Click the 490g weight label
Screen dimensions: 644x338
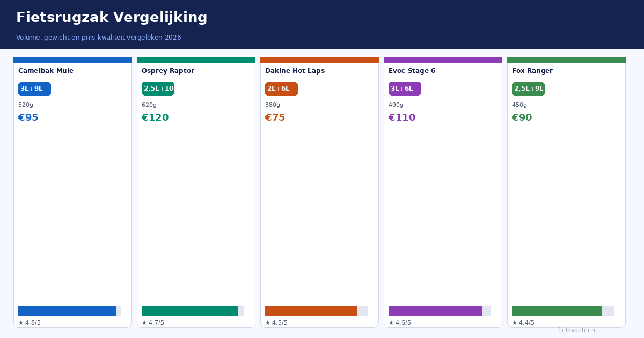click(396, 105)
